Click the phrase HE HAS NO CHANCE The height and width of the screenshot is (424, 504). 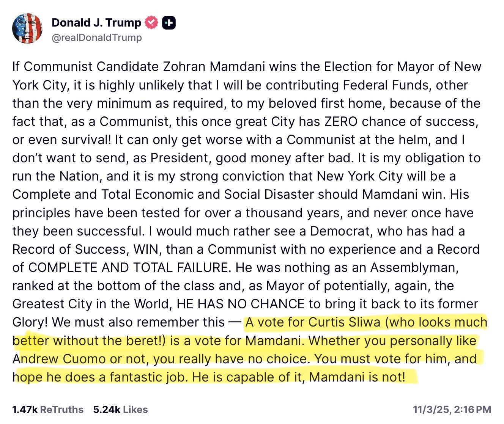(x=241, y=304)
